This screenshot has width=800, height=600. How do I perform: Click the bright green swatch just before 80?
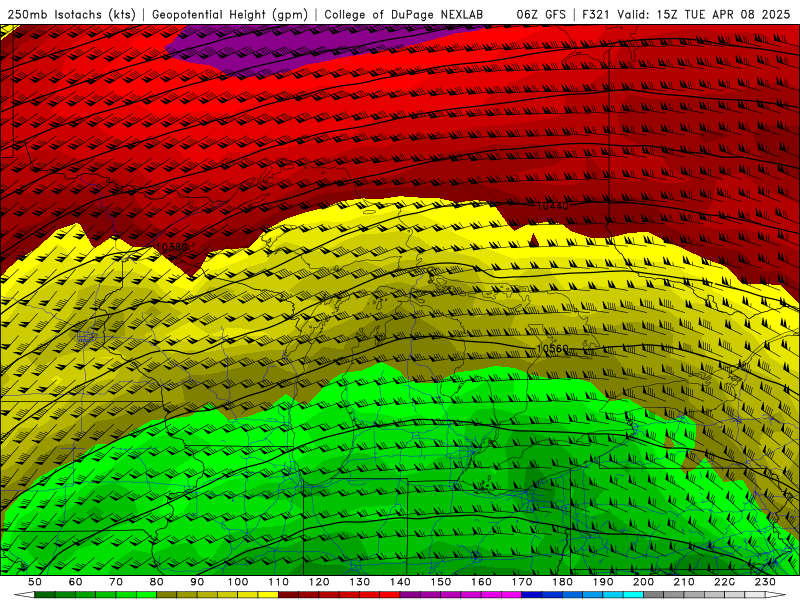[x=146, y=595]
